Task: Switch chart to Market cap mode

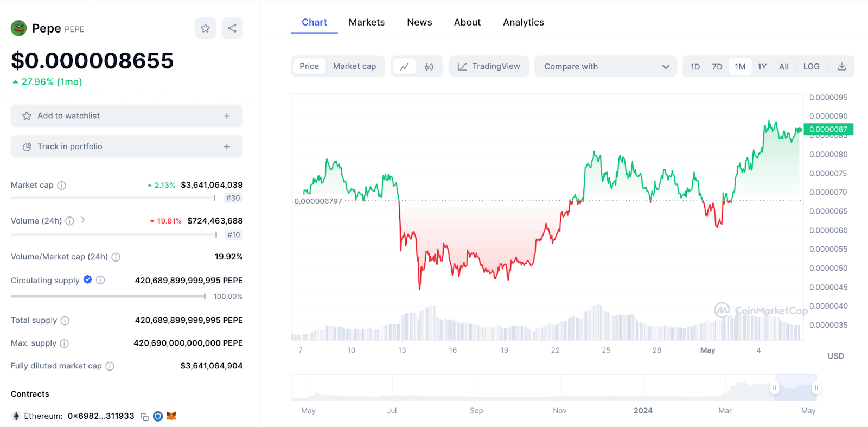Action: tap(354, 66)
